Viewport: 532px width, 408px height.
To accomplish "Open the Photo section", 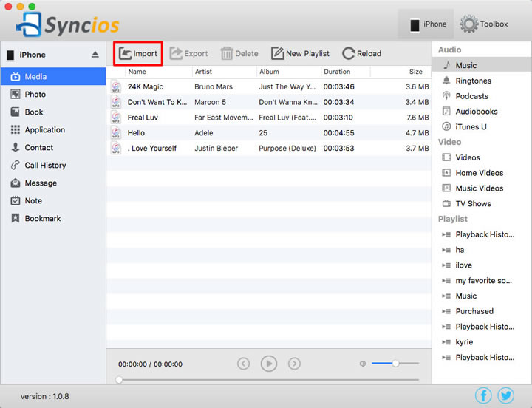I will point(53,95).
